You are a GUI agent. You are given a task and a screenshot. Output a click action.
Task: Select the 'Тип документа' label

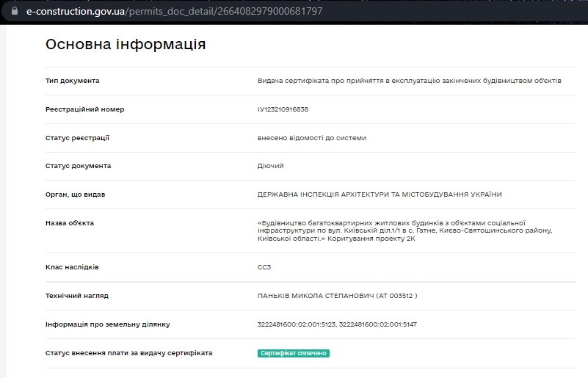[73, 81]
